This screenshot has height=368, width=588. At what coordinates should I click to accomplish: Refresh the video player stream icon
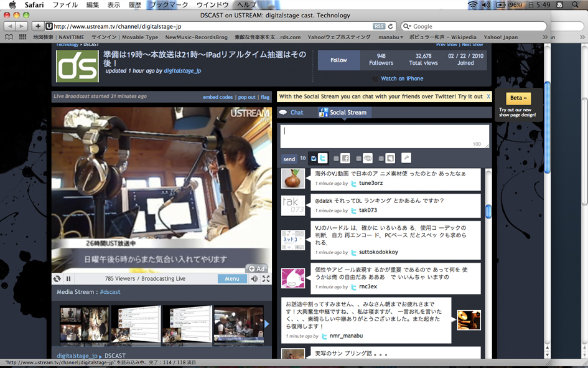click(x=57, y=279)
